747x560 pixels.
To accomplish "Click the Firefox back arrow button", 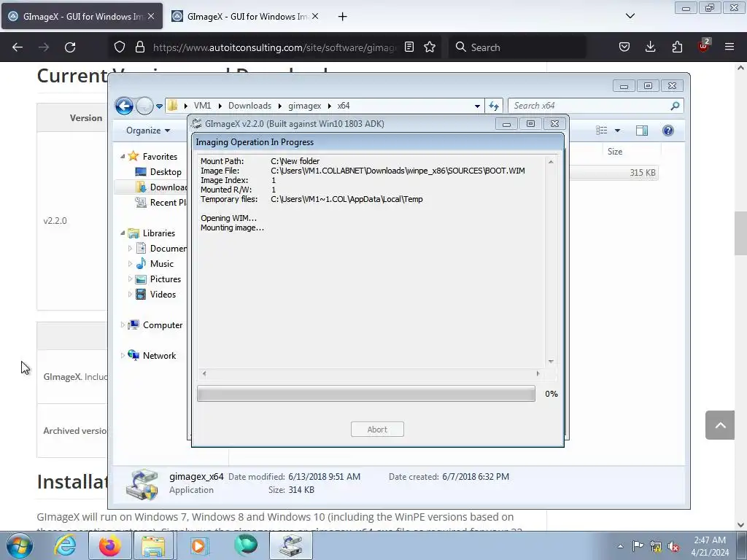I will click(18, 47).
